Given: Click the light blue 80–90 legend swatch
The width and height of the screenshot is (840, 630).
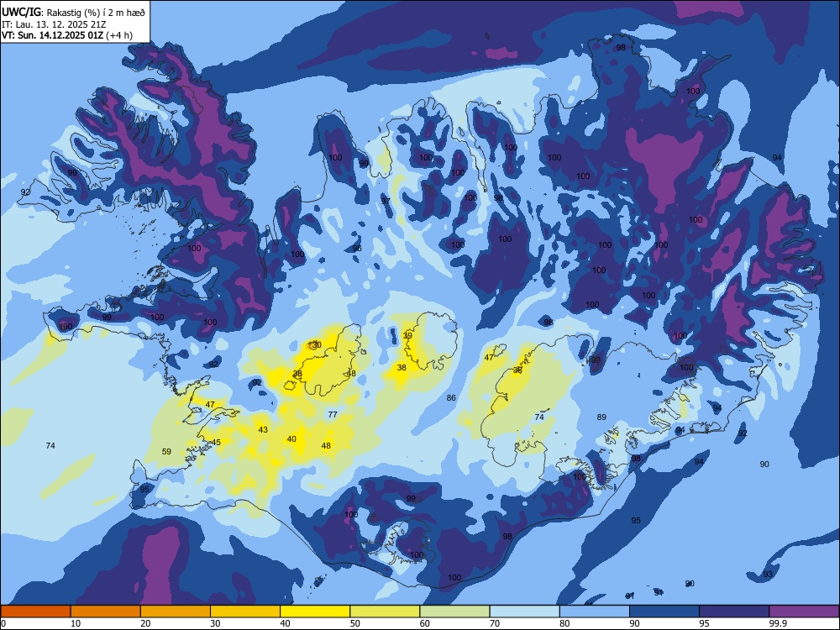Looking at the screenshot, I should 595,612.
